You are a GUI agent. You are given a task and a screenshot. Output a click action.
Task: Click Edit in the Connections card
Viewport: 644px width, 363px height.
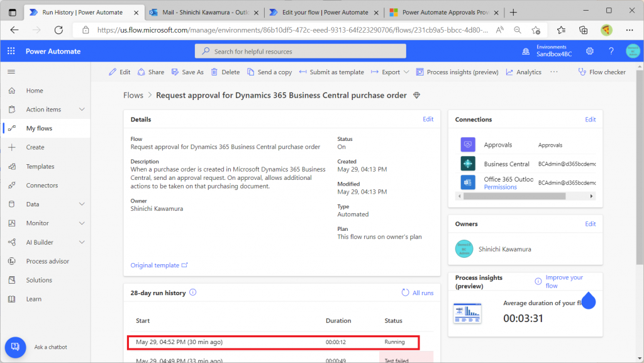[x=590, y=120]
